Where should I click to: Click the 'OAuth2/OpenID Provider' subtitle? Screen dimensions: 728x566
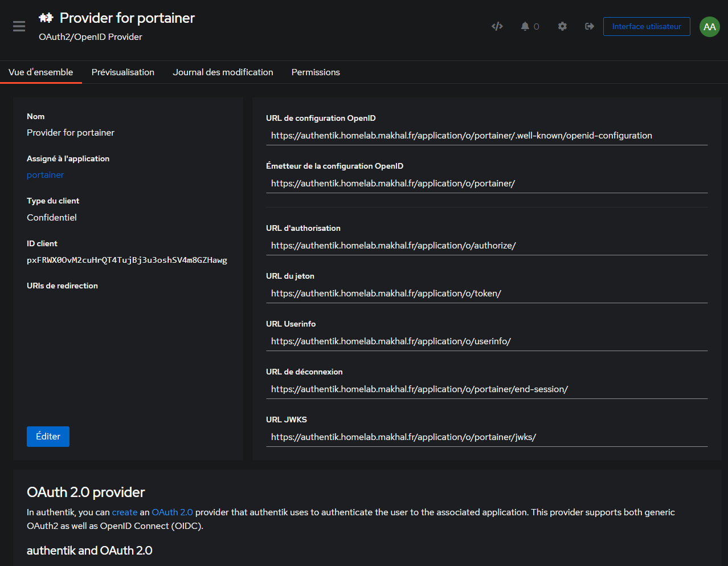pos(91,37)
